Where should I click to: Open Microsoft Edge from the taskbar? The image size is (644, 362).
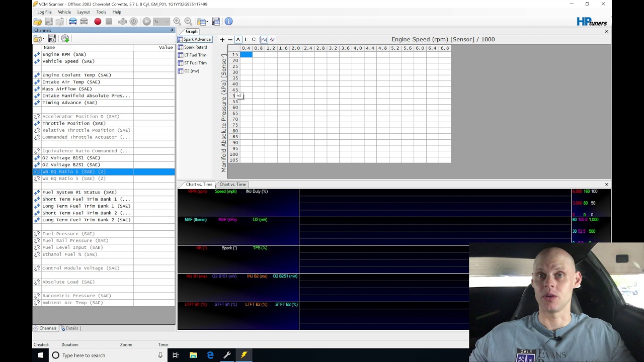click(210, 355)
